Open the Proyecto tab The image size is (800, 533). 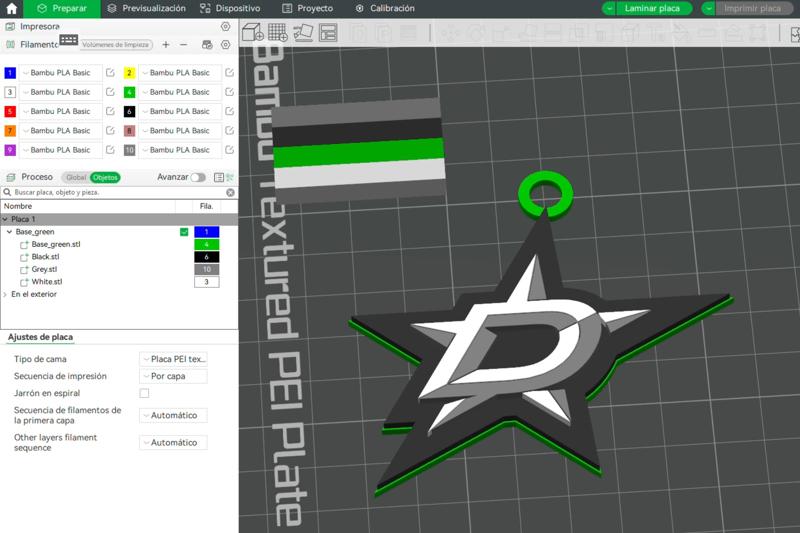(308, 9)
